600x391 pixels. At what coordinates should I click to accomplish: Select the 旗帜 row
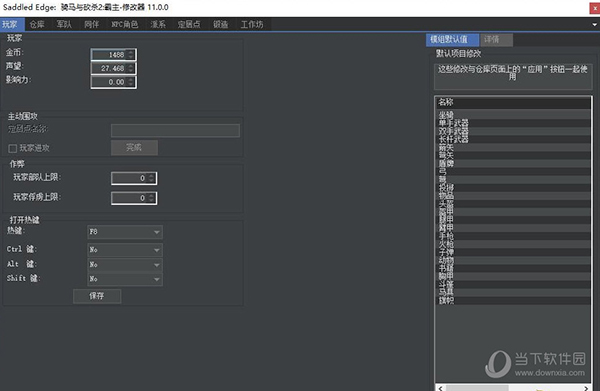(x=513, y=301)
